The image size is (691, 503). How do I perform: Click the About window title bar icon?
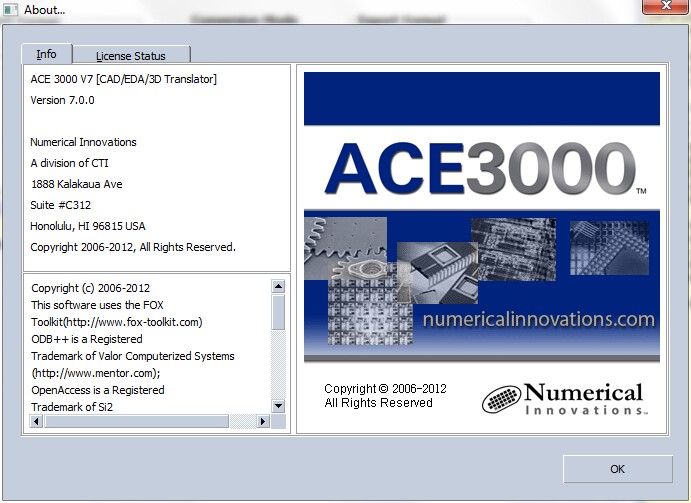point(11,9)
